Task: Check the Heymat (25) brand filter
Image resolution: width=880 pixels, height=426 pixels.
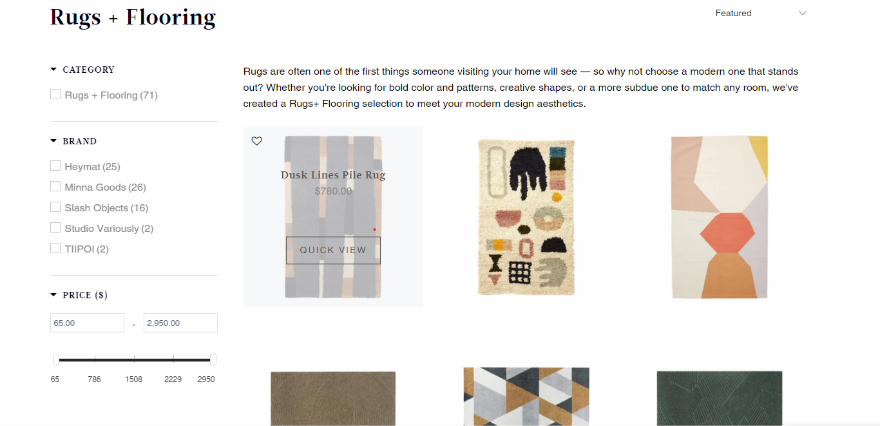Action: [x=56, y=166]
